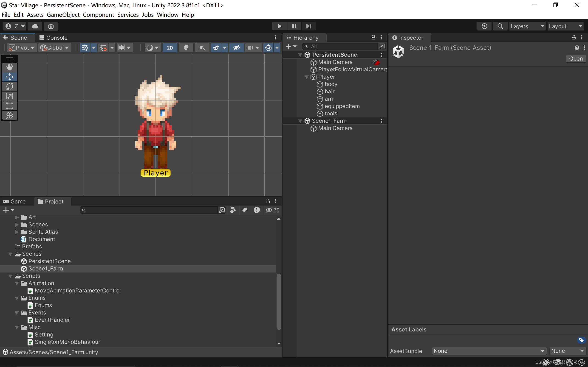
Task: Mute scene view audio
Action: (202, 47)
